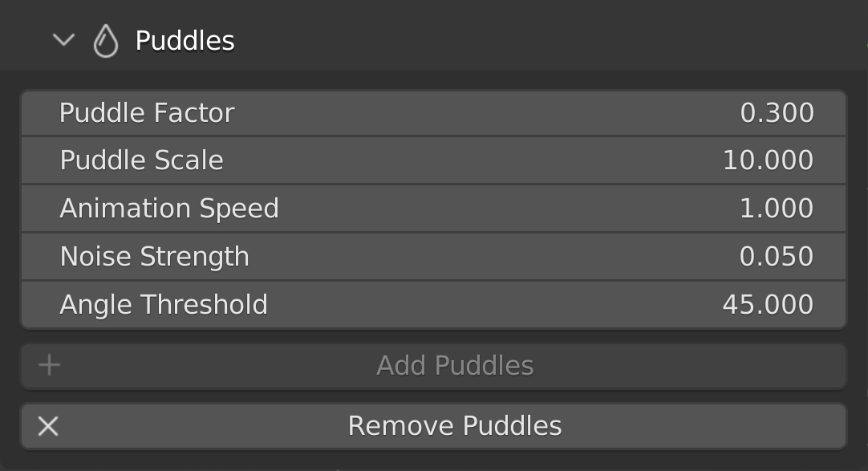The height and width of the screenshot is (471, 868).
Task: Adjust the Puddle Factor slider
Action: click(x=433, y=112)
